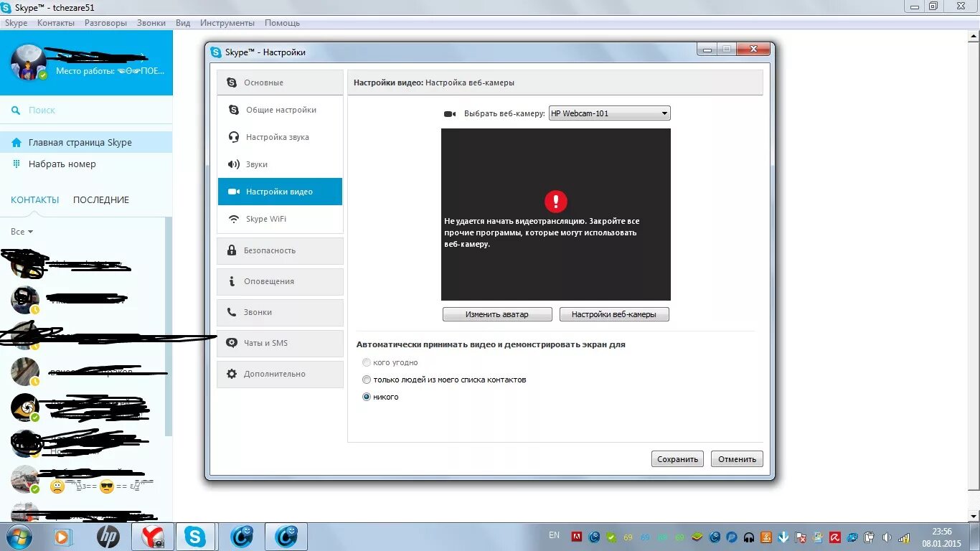Click the headphones tray icon

[749, 537]
